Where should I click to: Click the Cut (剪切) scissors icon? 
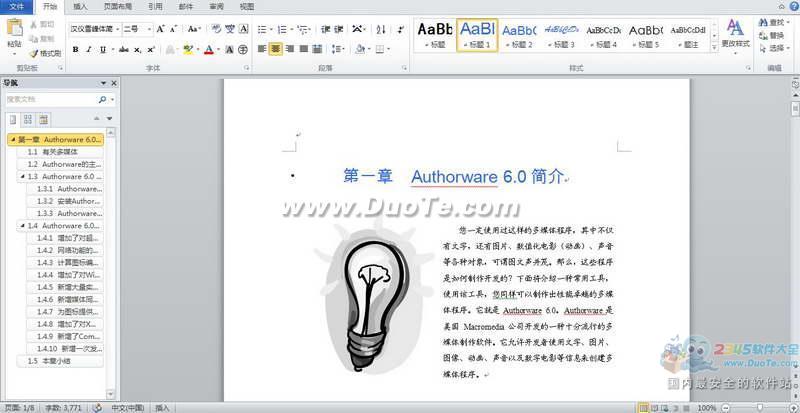34,24
